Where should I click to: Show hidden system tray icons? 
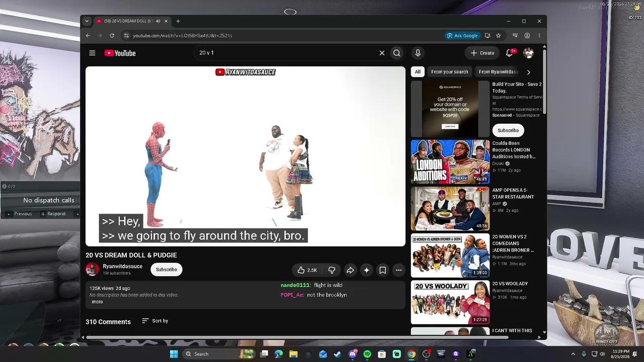click(x=573, y=354)
